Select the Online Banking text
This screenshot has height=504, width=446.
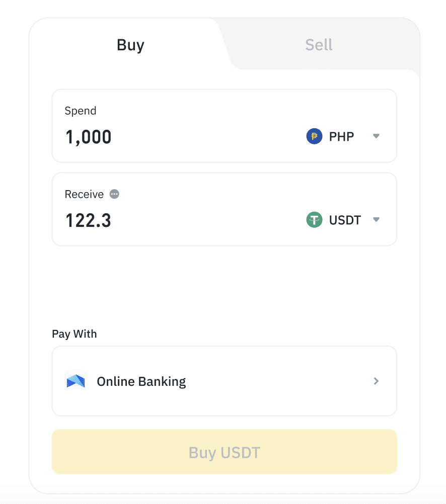click(x=141, y=382)
